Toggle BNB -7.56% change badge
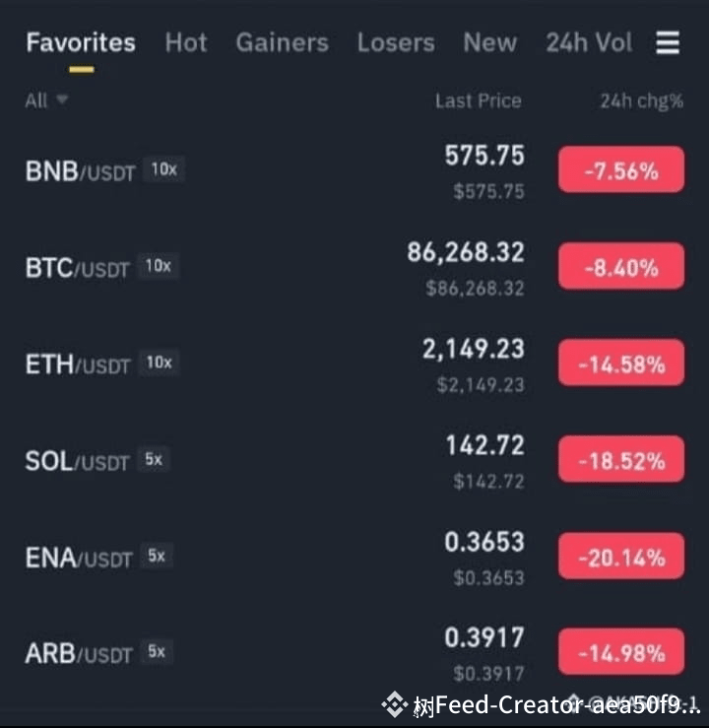 point(621,169)
